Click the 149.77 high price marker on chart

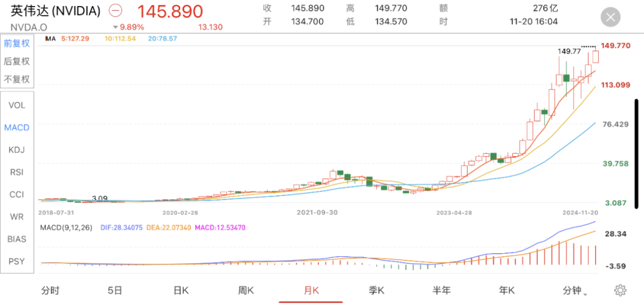(x=569, y=51)
